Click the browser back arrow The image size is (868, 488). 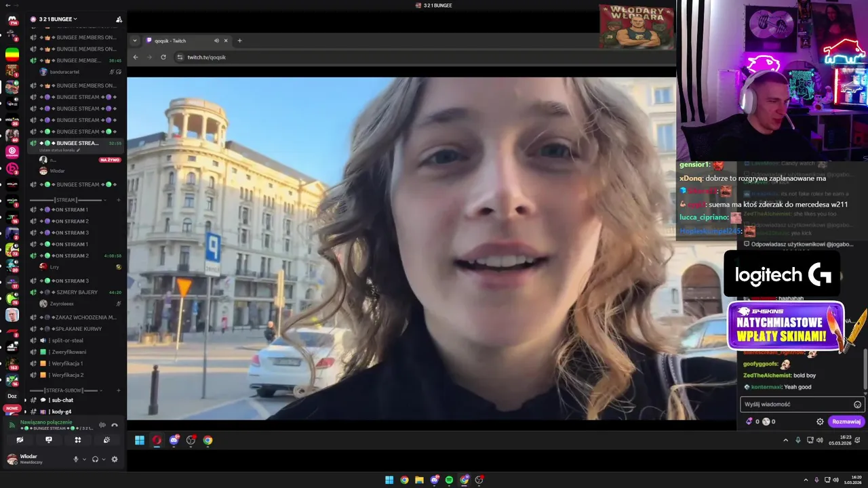click(x=136, y=57)
